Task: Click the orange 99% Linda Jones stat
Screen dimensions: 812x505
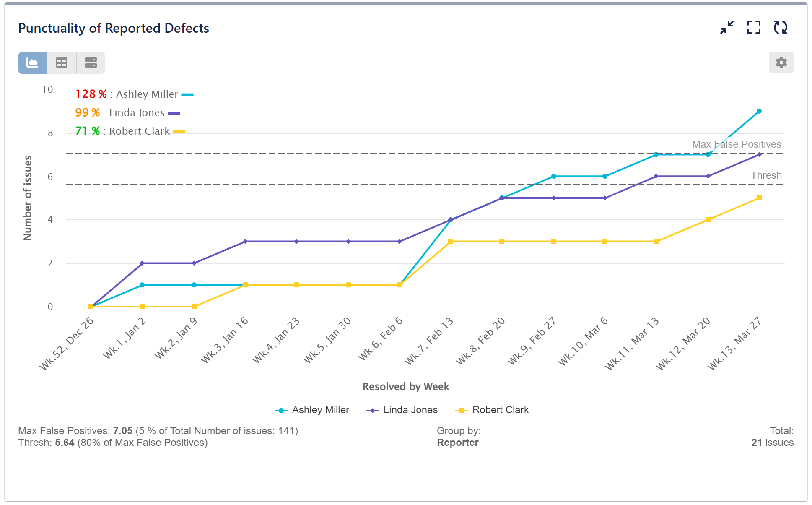Action: click(87, 112)
